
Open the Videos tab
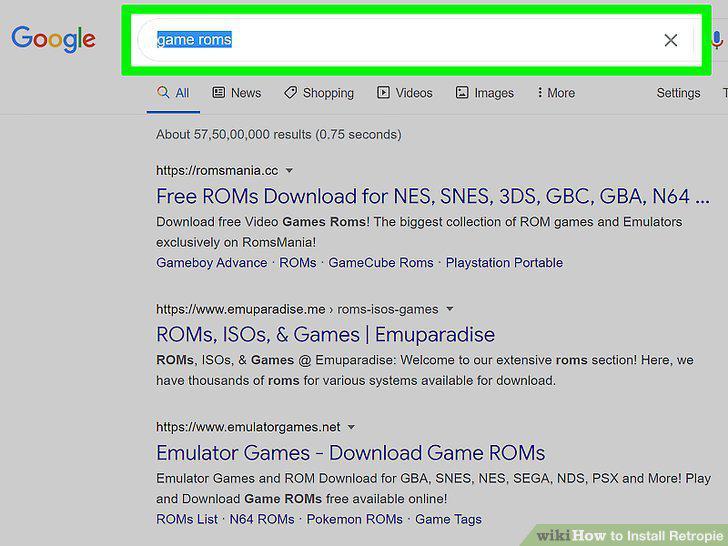tap(404, 93)
